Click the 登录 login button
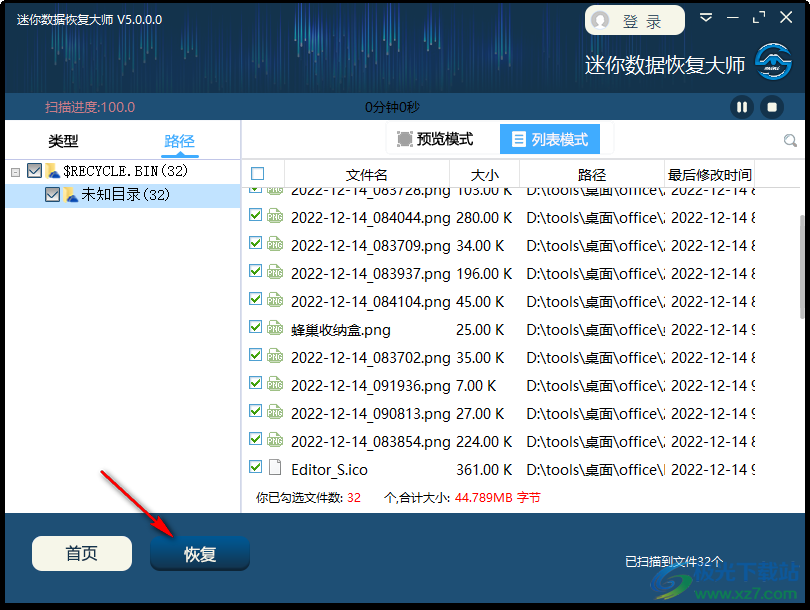This screenshot has width=810, height=610. [635, 21]
